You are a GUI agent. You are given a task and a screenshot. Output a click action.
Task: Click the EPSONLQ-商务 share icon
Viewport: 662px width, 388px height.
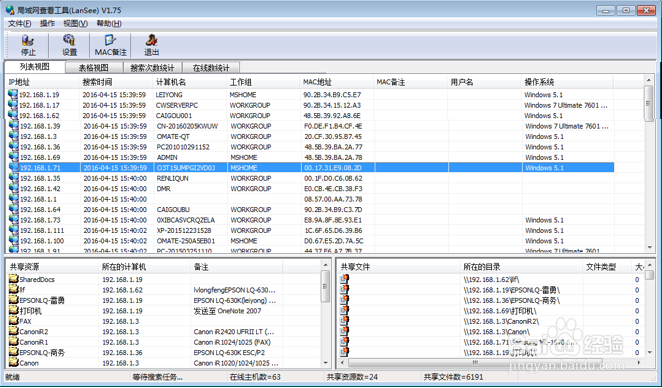pos(14,352)
